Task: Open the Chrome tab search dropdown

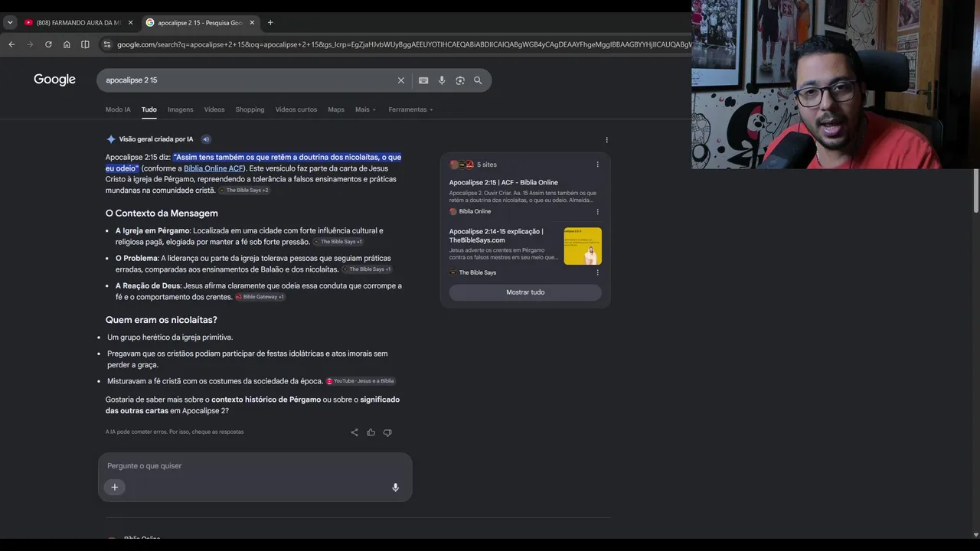Action: coord(10,23)
